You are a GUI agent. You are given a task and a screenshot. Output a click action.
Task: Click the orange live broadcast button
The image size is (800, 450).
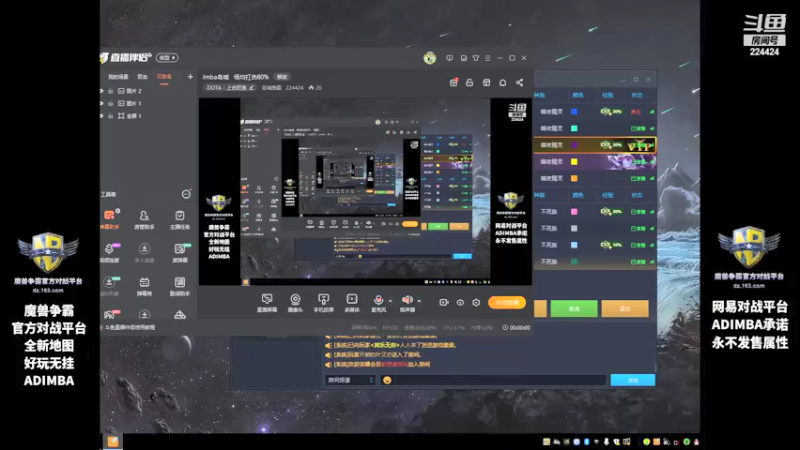(507, 303)
